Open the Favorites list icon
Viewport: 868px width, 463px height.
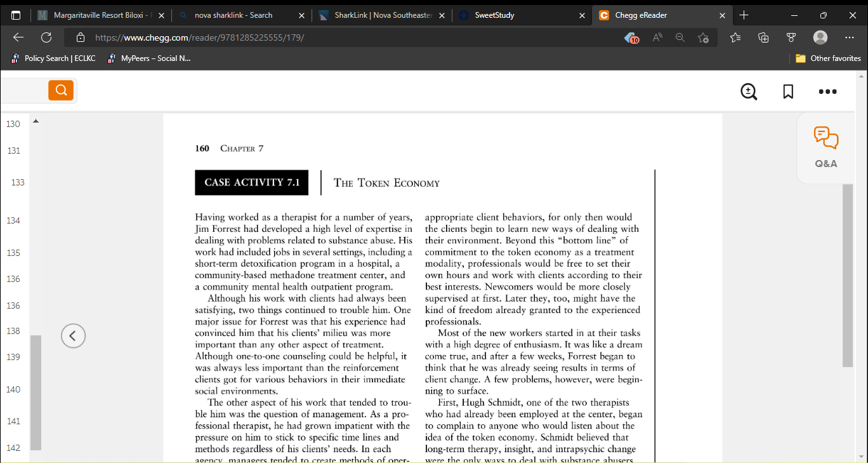click(x=735, y=37)
